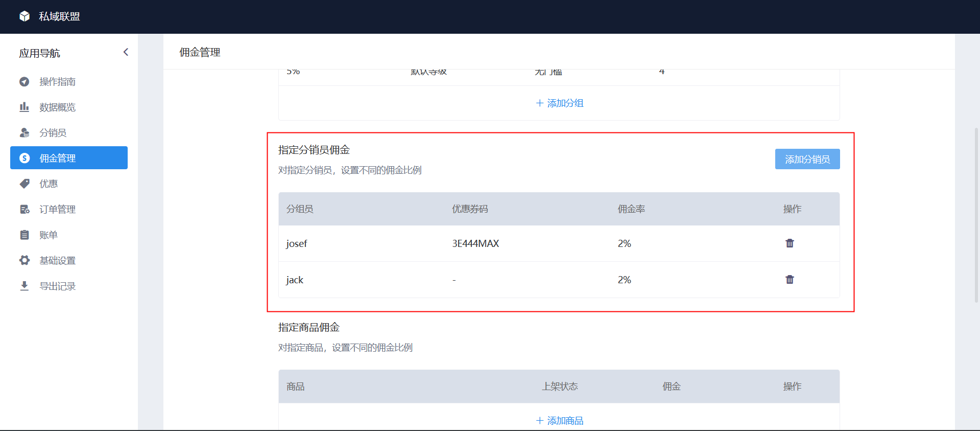Click the 佣金管理 coin icon
This screenshot has width=980, height=431.
25,158
